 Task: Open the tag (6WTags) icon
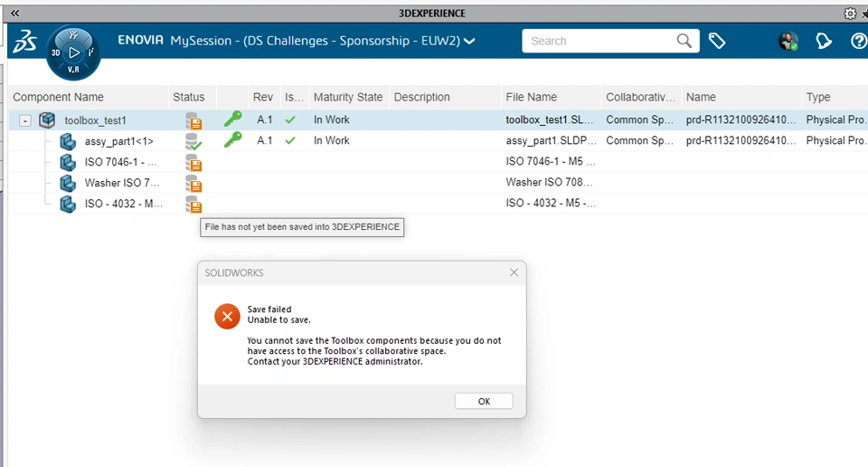coord(717,41)
